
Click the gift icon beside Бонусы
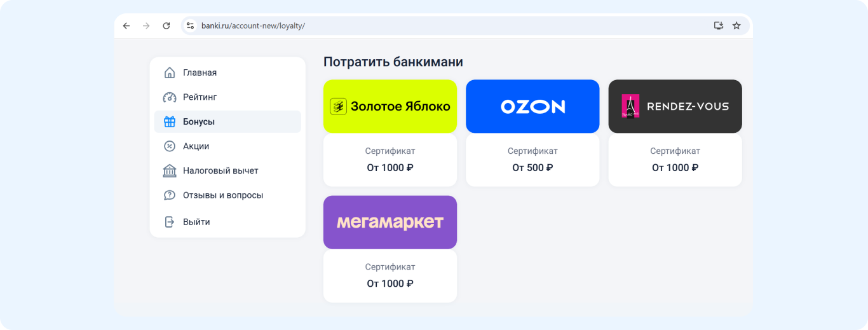(x=170, y=121)
